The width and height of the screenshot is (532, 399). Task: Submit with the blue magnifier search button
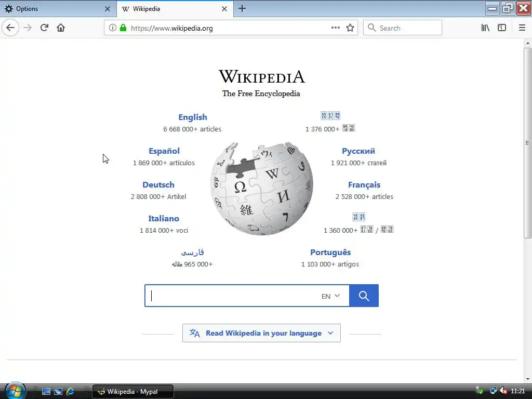(x=364, y=296)
